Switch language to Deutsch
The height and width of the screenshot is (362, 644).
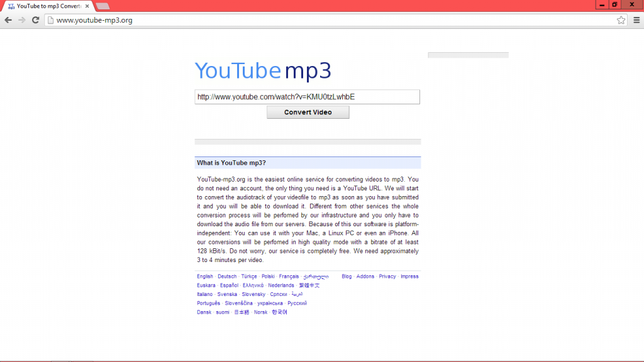click(x=227, y=277)
